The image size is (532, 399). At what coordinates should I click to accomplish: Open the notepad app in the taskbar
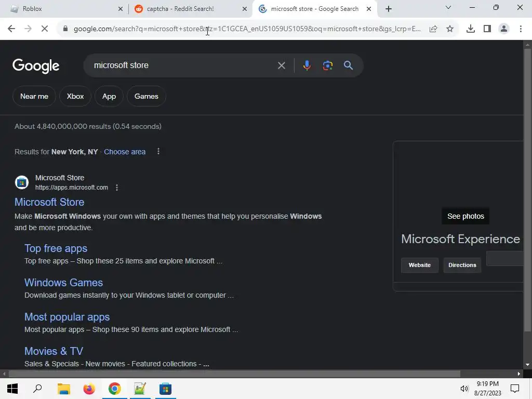(140, 389)
